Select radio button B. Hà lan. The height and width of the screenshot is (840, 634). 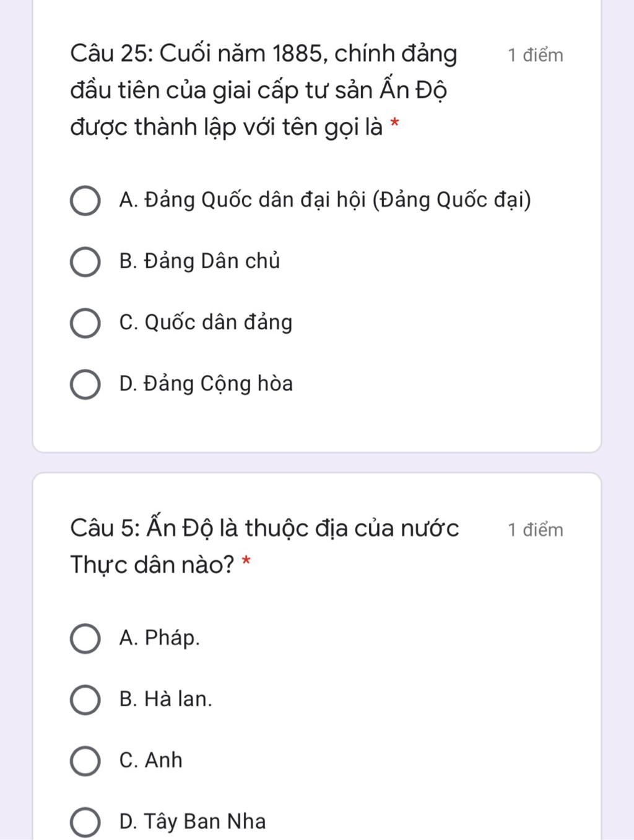[x=85, y=699]
